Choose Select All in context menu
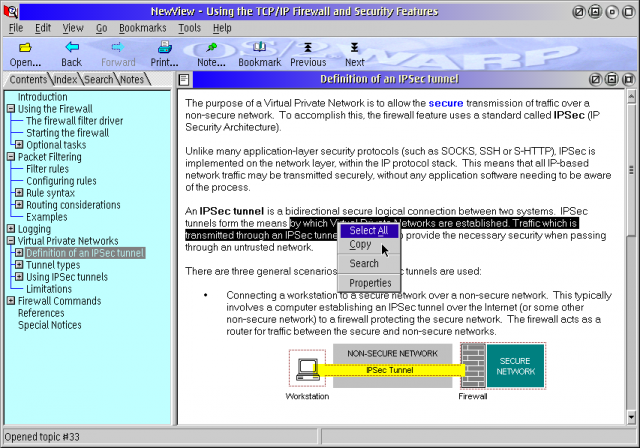Screen dimensions: 640x448 pos(369,231)
